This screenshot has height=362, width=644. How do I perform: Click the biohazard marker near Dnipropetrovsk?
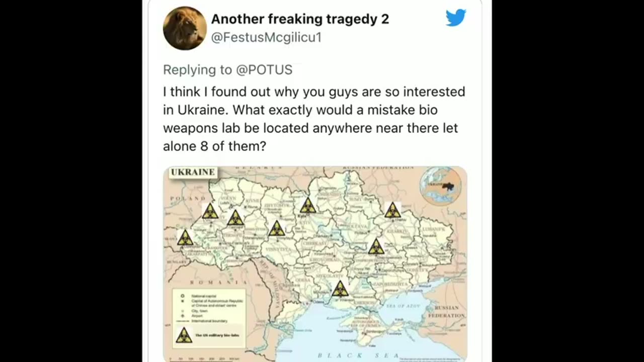click(x=376, y=246)
